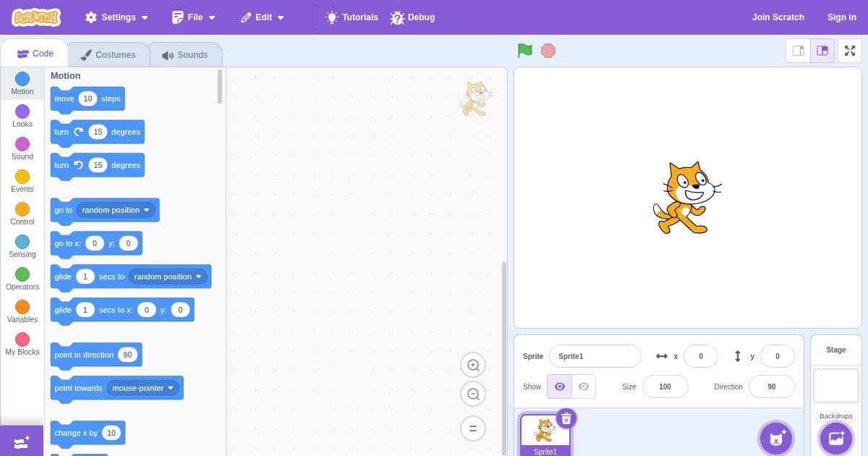Enter full screen stage mode
This screenshot has width=868, height=456.
tap(850, 51)
